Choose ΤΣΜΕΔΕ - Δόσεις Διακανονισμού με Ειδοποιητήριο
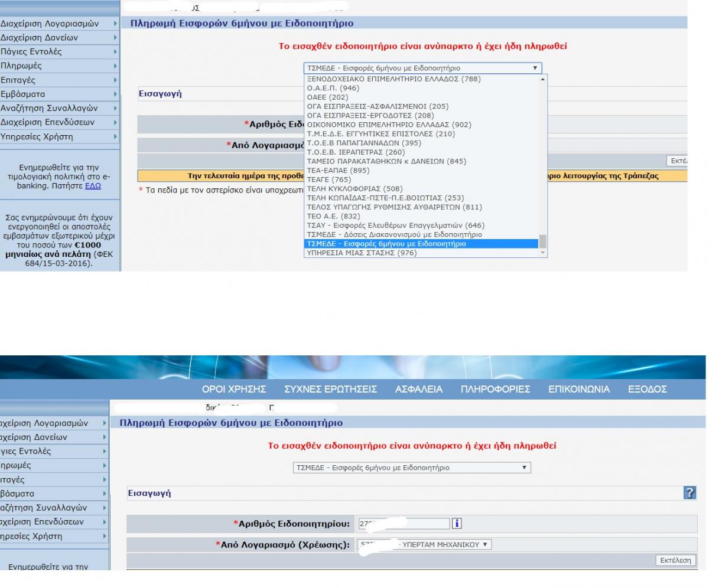The height and width of the screenshot is (588, 709). click(x=421, y=234)
